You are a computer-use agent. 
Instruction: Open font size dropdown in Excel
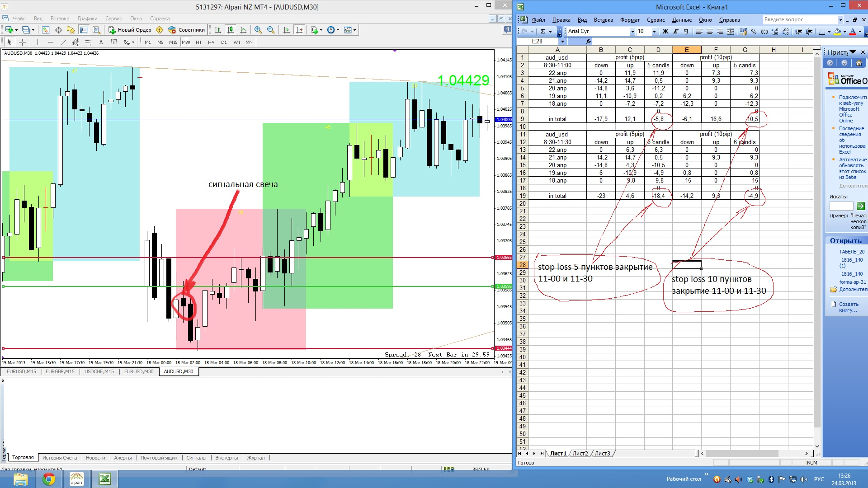click(654, 32)
